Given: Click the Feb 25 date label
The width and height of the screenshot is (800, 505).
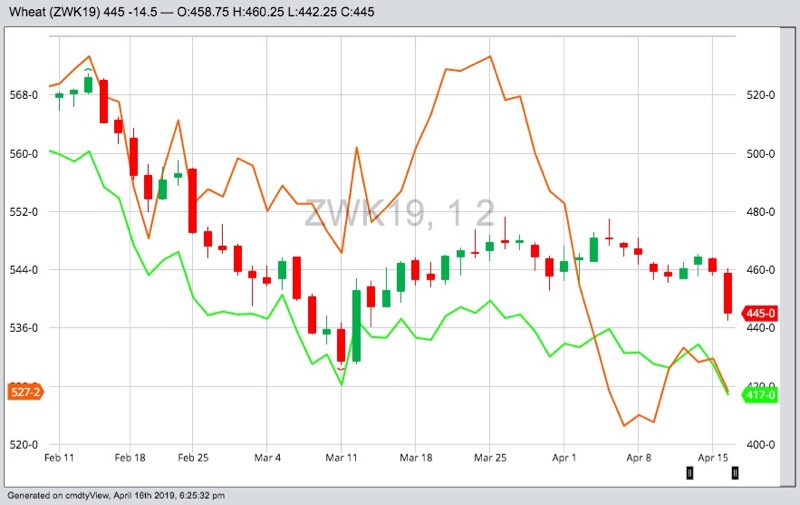Looking at the screenshot, I should tap(193, 458).
